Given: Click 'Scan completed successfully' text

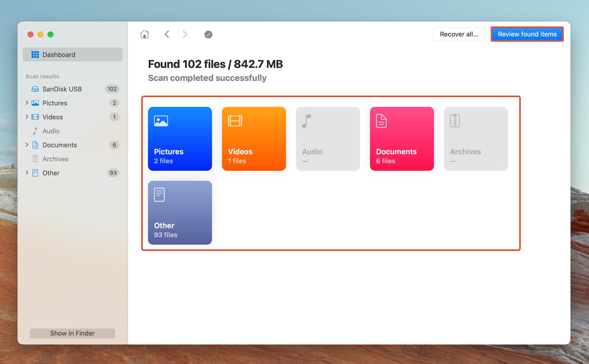Looking at the screenshot, I should click(207, 78).
